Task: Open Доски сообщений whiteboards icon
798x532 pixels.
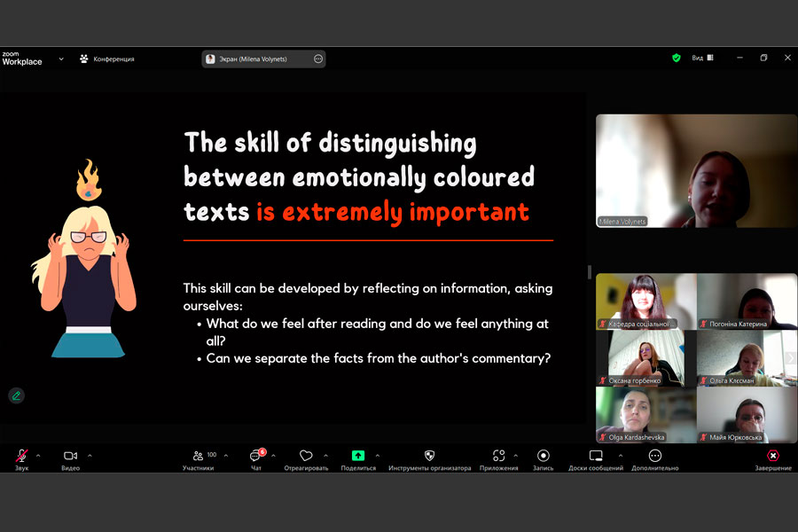Action: [596, 456]
